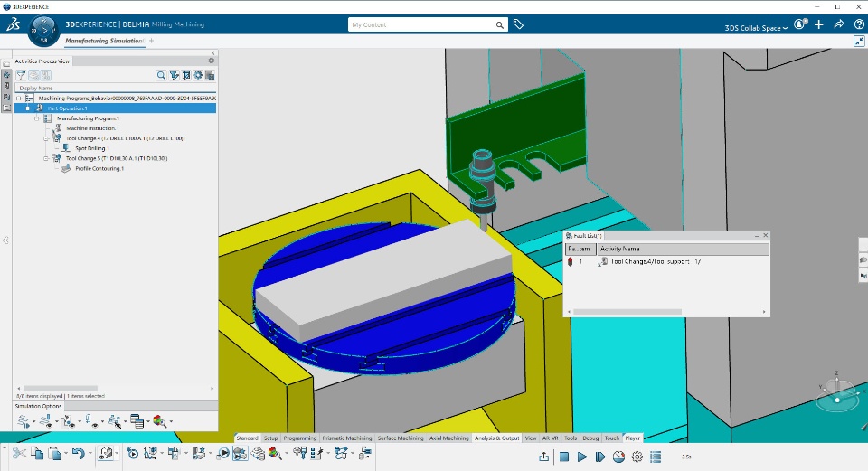The height and width of the screenshot is (471, 868).
Task: Open the help question mark icon
Action: click(859, 24)
